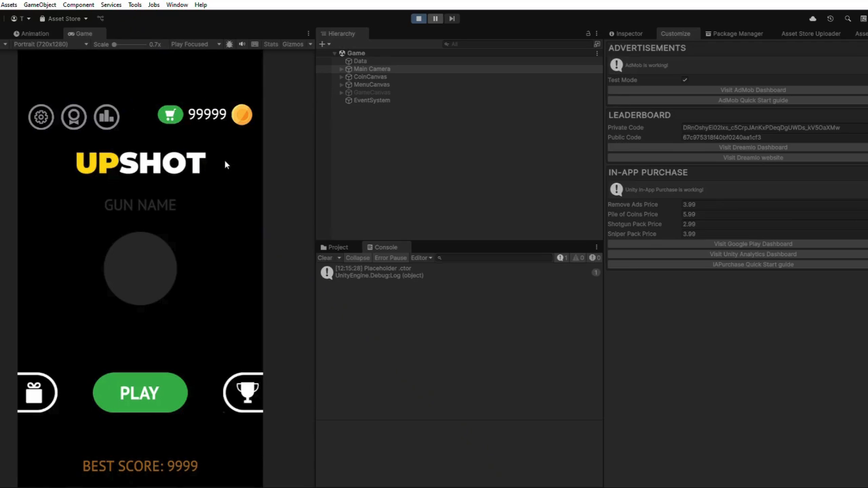Expand the MenuCanvas object
Image resolution: width=868 pixels, height=488 pixels.
[x=341, y=85]
